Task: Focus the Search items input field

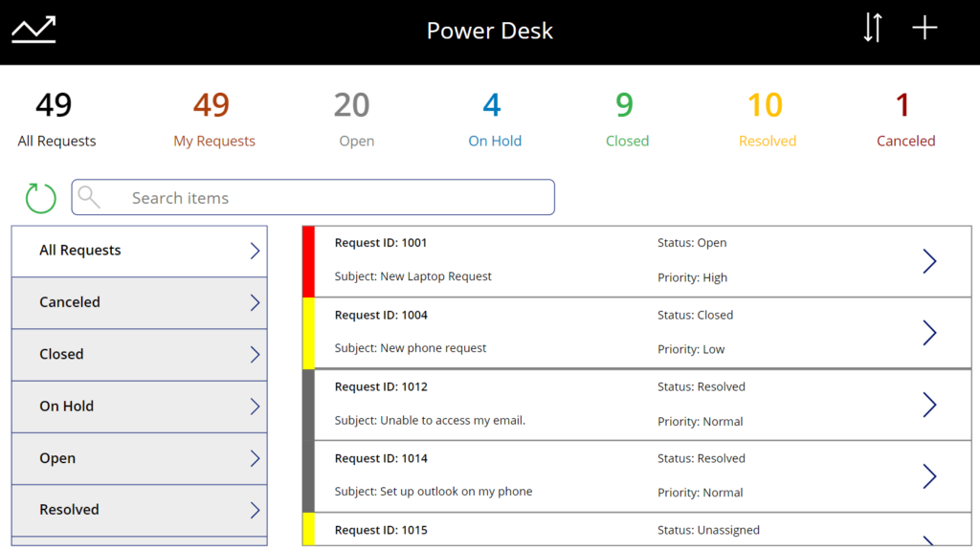Action: point(313,197)
